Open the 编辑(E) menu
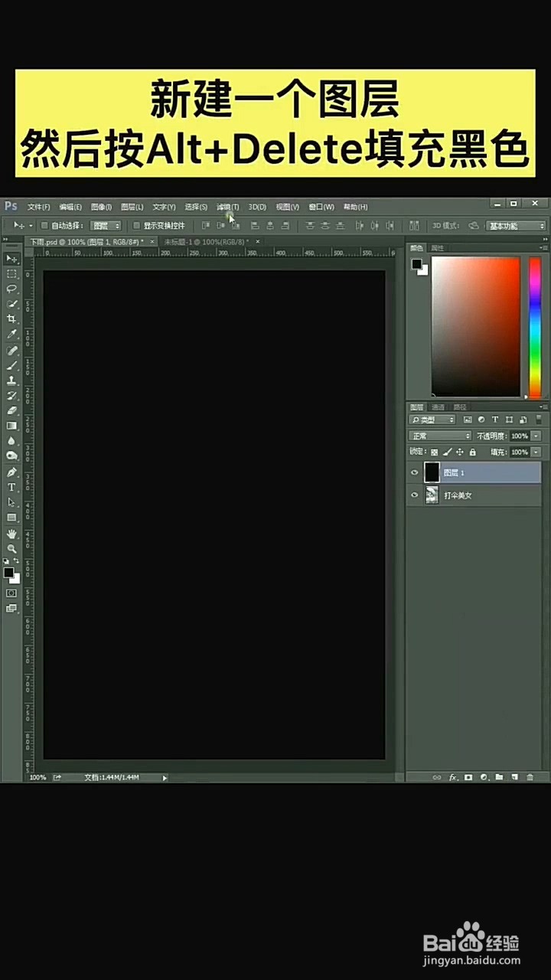The width and height of the screenshot is (551, 980). pyautogui.click(x=70, y=207)
